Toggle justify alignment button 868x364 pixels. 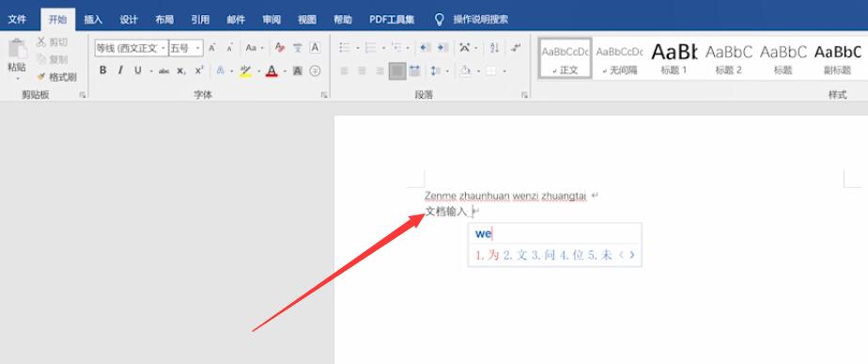point(397,71)
